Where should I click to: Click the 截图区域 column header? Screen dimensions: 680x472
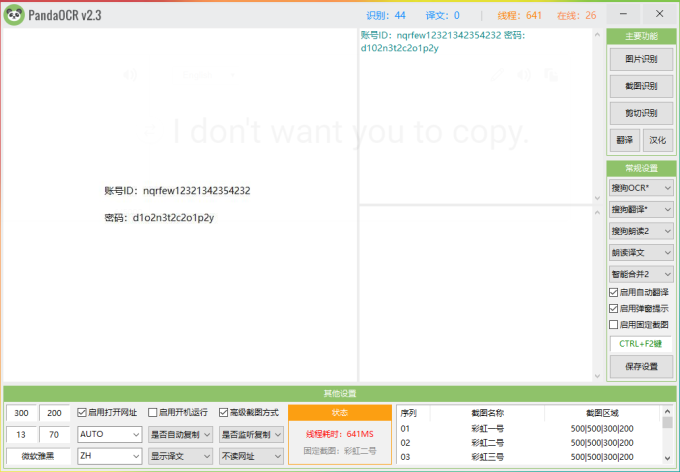pyautogui.click(x=602, y=413)
